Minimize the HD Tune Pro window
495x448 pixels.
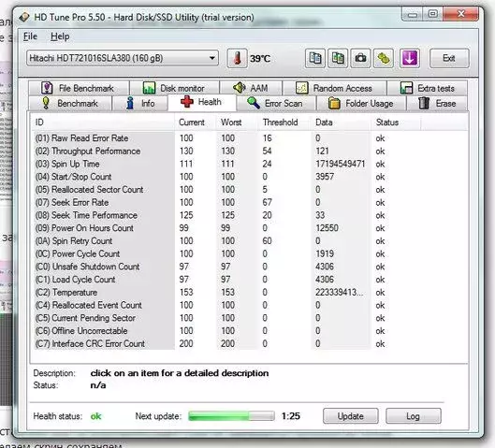[413, 15]
